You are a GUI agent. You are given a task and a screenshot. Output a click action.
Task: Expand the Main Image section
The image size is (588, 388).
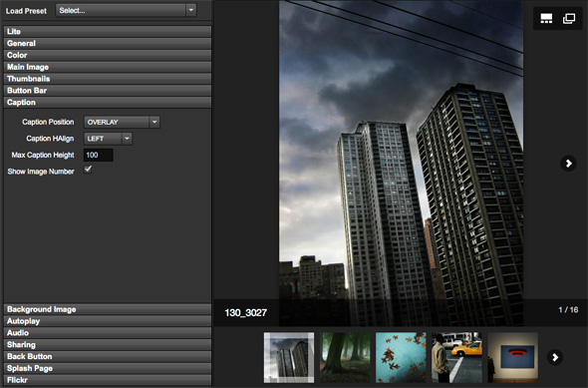point(108,67)
